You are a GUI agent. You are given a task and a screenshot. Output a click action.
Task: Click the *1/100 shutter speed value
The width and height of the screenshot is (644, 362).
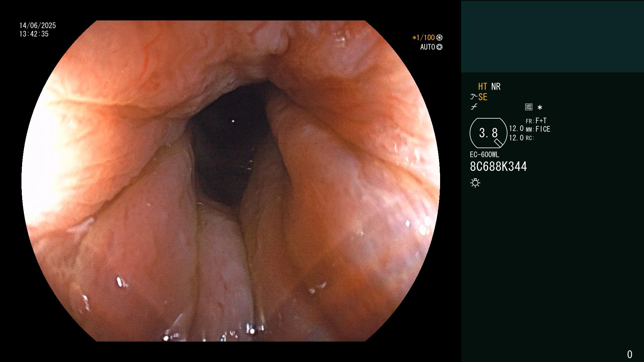[x=424, y=38]
